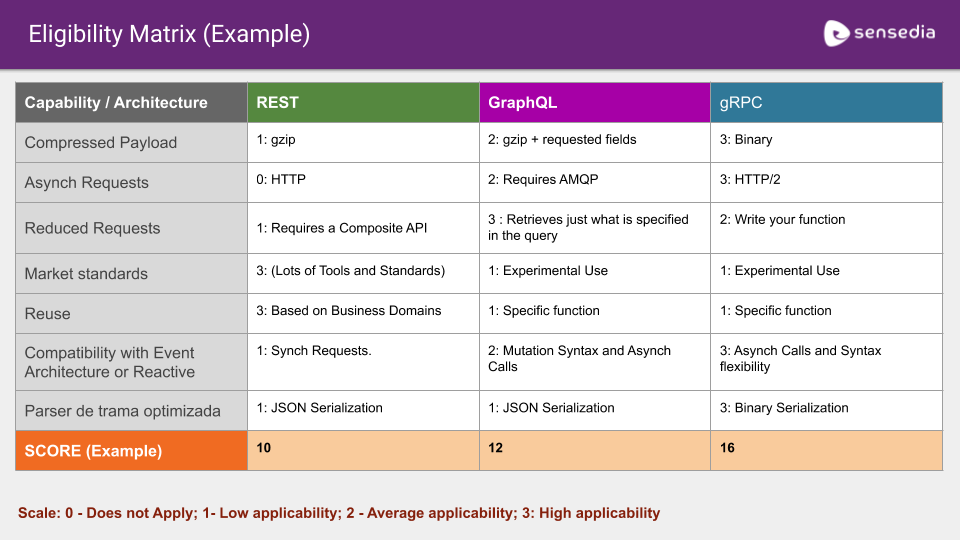Click '3: (Lots of Tools and Standards)' cell
The image size is (960, 540).
363,274
